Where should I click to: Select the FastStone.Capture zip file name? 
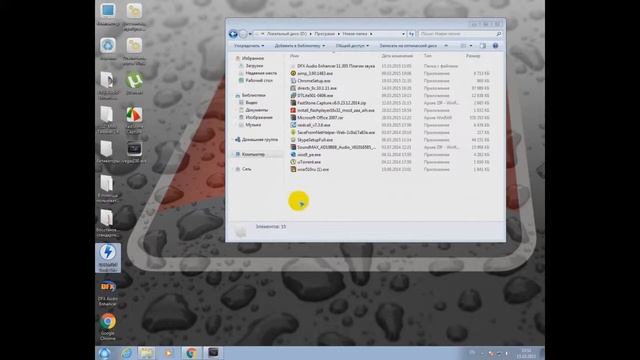(x=331, y=103)
